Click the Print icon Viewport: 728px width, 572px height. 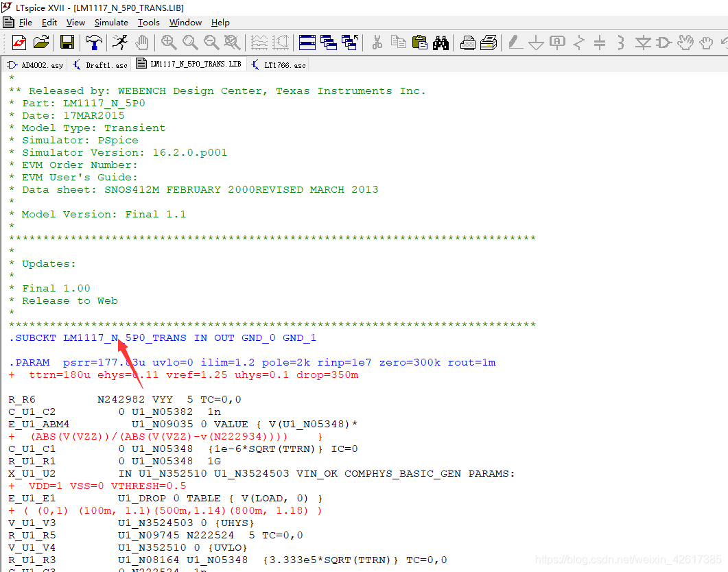coord(489,43)
